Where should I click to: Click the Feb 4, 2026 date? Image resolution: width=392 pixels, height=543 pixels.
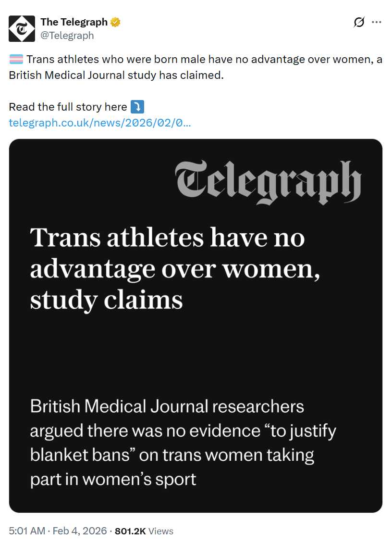click(79, 531)
